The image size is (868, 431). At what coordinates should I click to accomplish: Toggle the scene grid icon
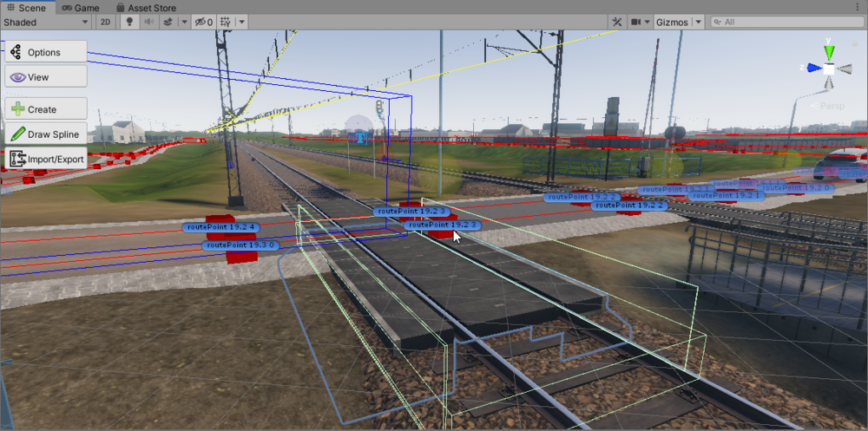pyautogui.click(x=226, y=23)
